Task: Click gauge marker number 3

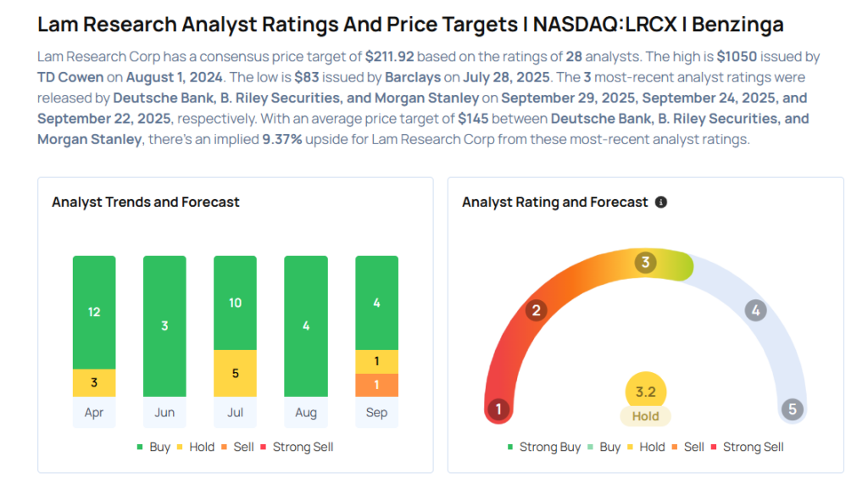Action: [x=645, y=263]
